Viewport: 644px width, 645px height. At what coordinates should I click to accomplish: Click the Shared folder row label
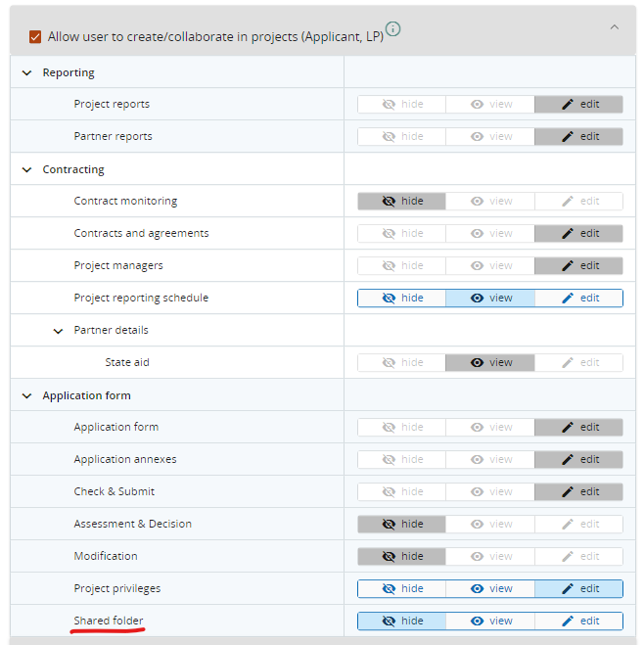point(109,622)
